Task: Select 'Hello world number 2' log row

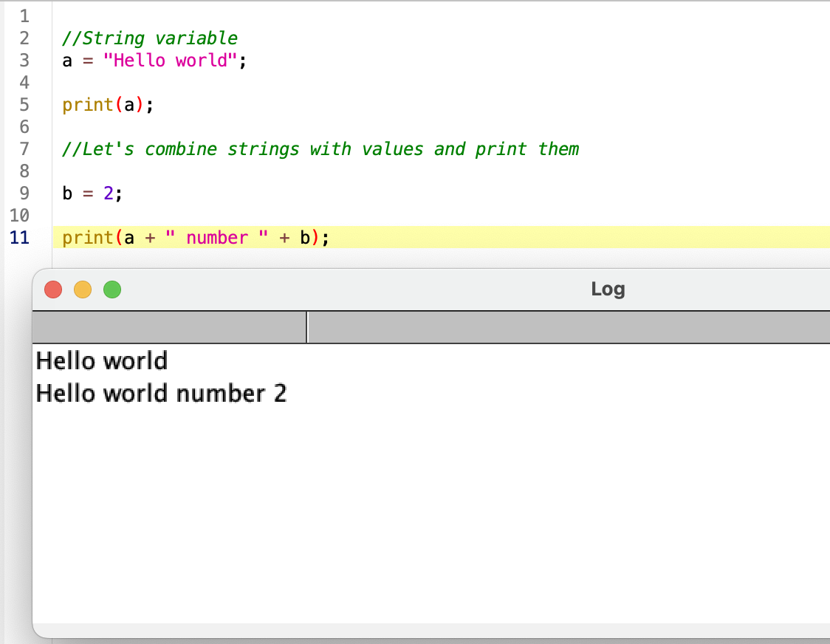Action: coord(161,394)
